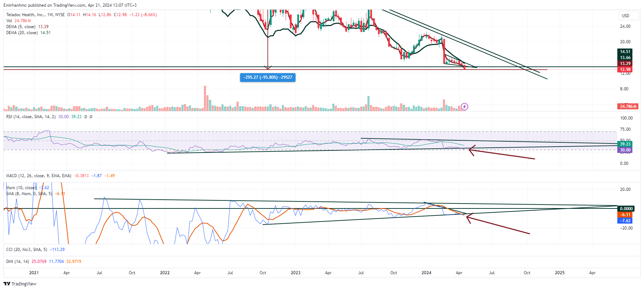Click the CCI value -113.29
This screenshot has height=290, width=644.
pyautogui.click(x=57, y=250)
